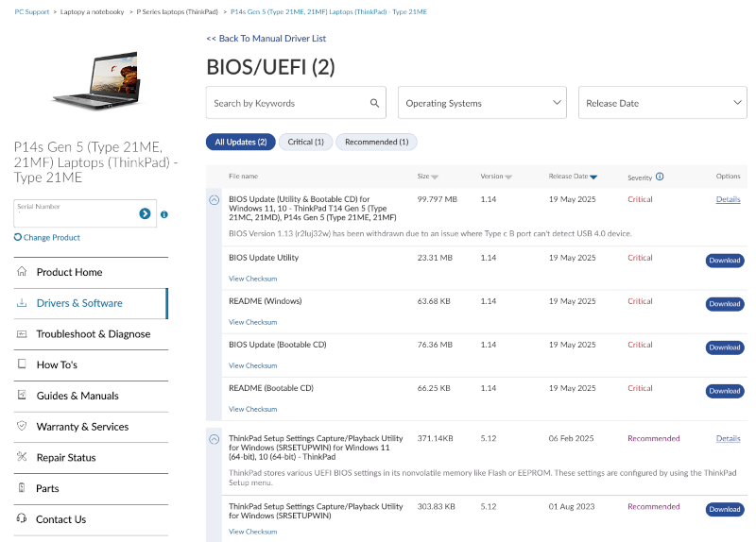Collapse the BIOS Update package row

pos(215,200)
